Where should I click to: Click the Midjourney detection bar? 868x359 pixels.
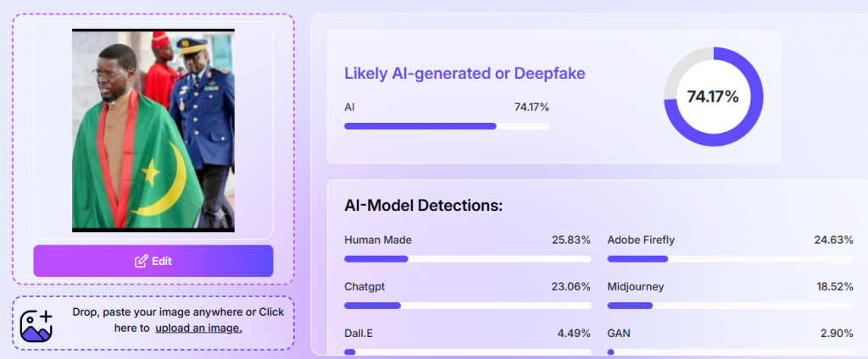coord(730,305)
